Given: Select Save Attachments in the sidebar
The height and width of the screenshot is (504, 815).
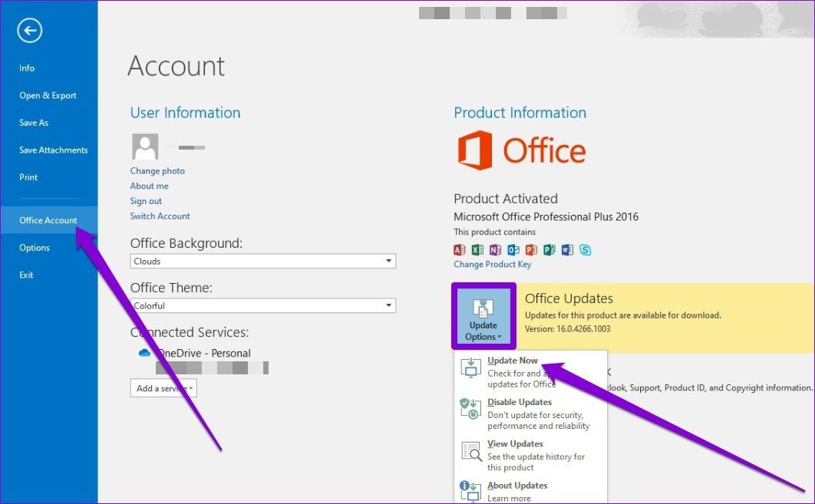Looking at the screenshot, I should point(54,150).
